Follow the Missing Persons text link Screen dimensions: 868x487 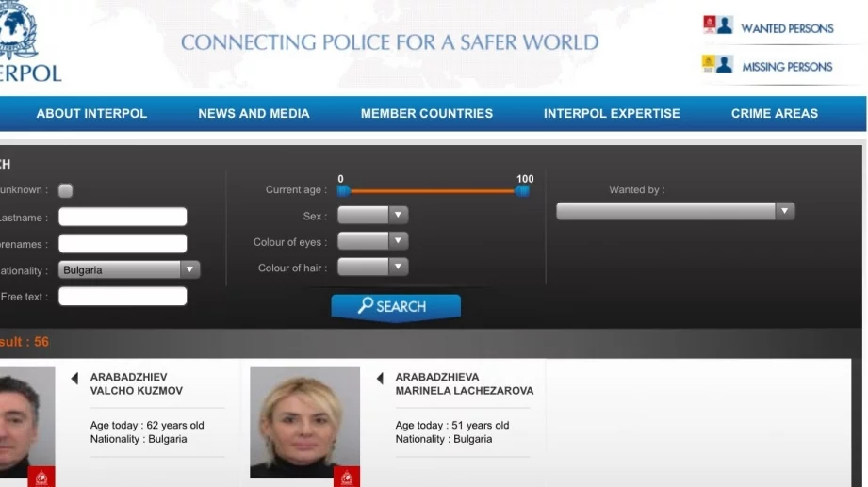787,67
